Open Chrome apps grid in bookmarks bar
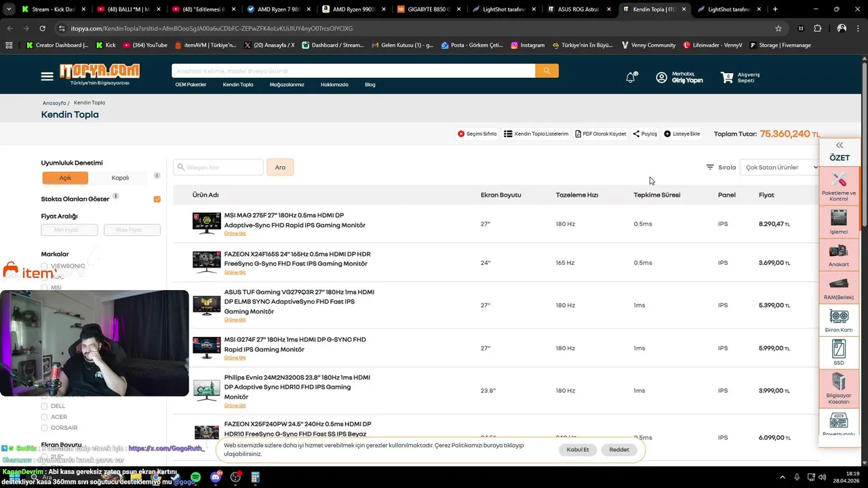Viewport: 868px width, 488px height. click(9, 45)
